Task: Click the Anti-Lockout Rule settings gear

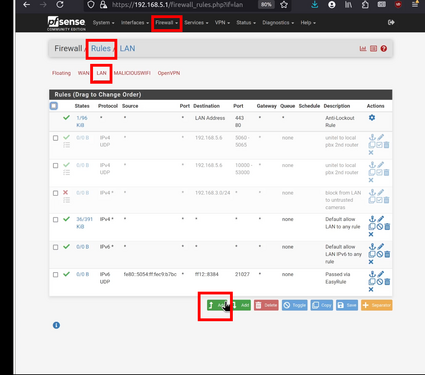Action: (x=372, y=118)
